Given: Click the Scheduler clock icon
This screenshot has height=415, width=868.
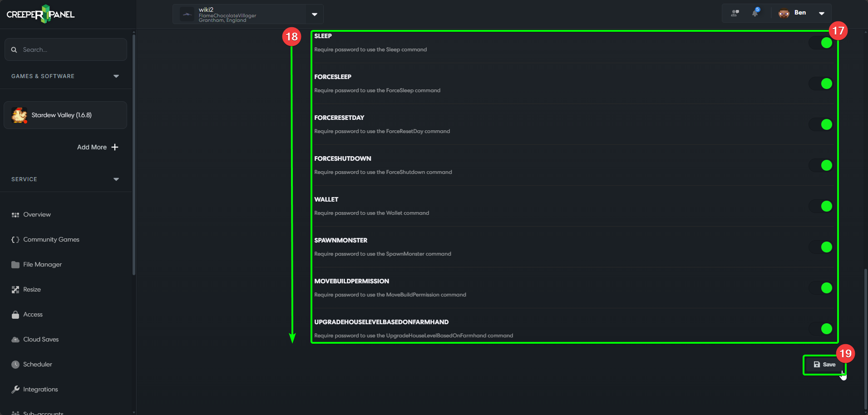Looking at the screenshot, I should (x=15, y=365).
